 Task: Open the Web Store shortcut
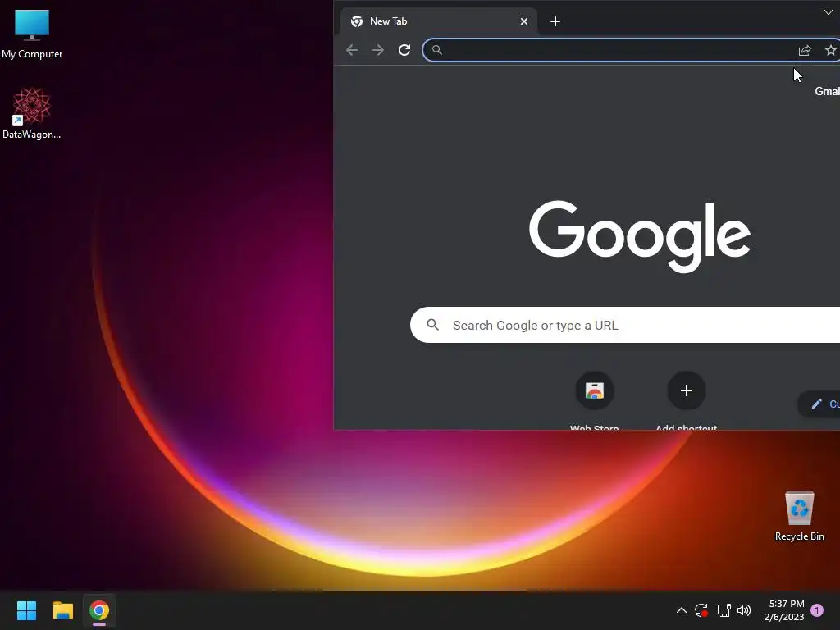coord(594,400)
